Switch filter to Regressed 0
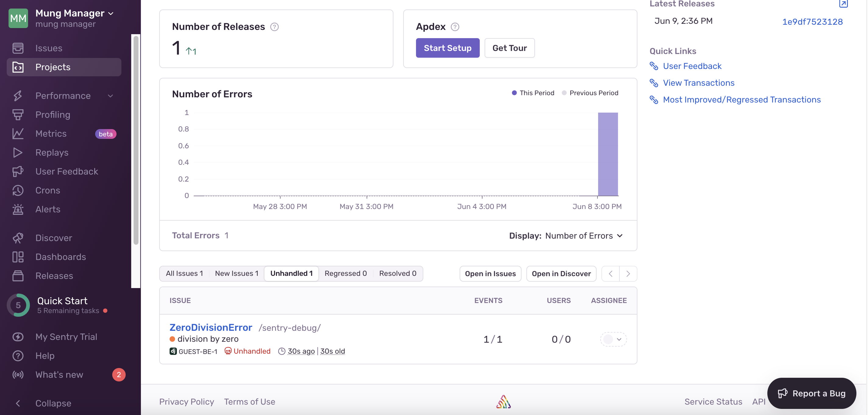 coord(345,273)
